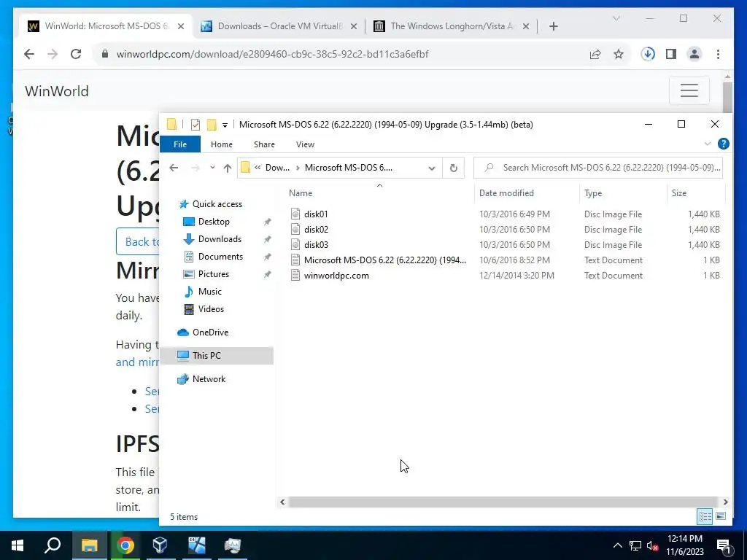This screenshot has width=747, height=560.
Task: Select Music in navigation pane
Action: pos(209,292)
